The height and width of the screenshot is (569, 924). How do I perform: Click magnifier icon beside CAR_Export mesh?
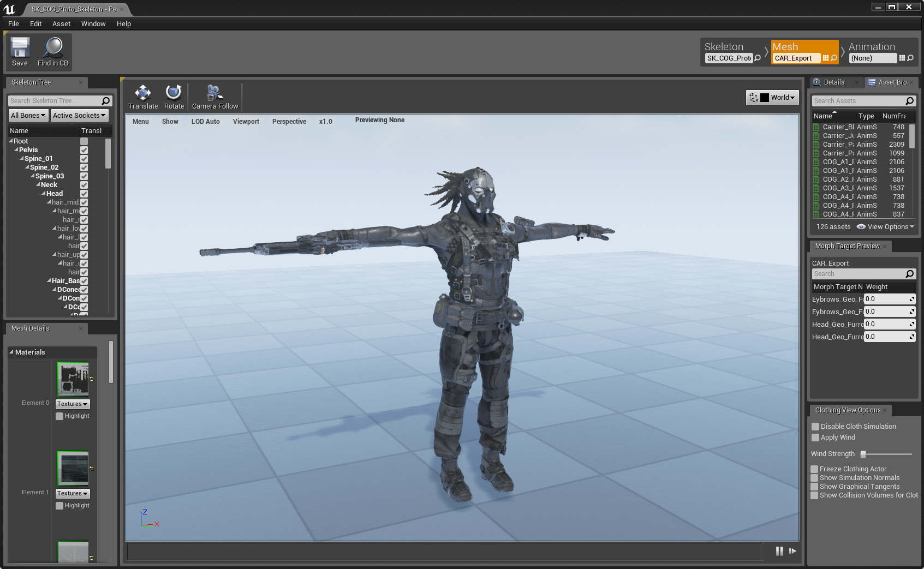pyautogui.click(x=834, y=58)
